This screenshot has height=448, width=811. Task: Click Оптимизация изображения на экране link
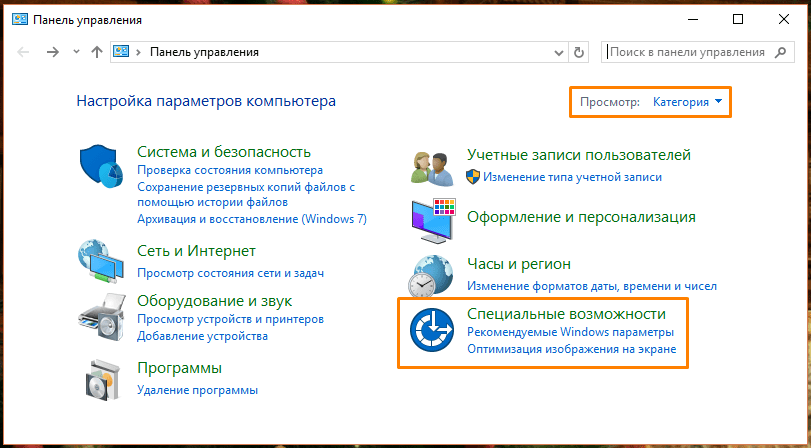pos(572,349)
